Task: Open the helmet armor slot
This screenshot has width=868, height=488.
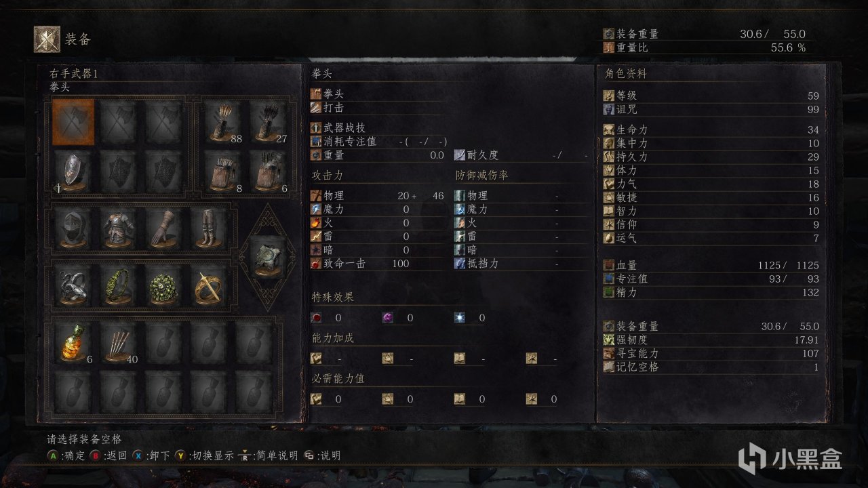Action: pyautogui.click(x=73, y=228)
